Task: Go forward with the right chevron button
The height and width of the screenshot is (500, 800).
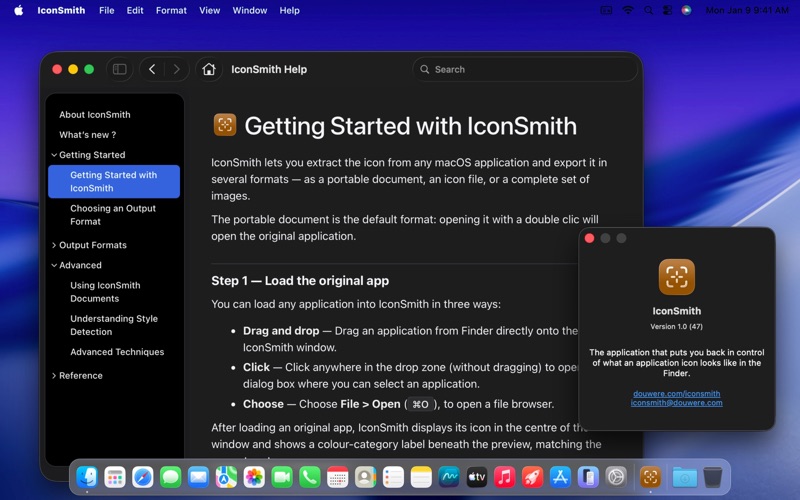Action: [x=177, y=69]
